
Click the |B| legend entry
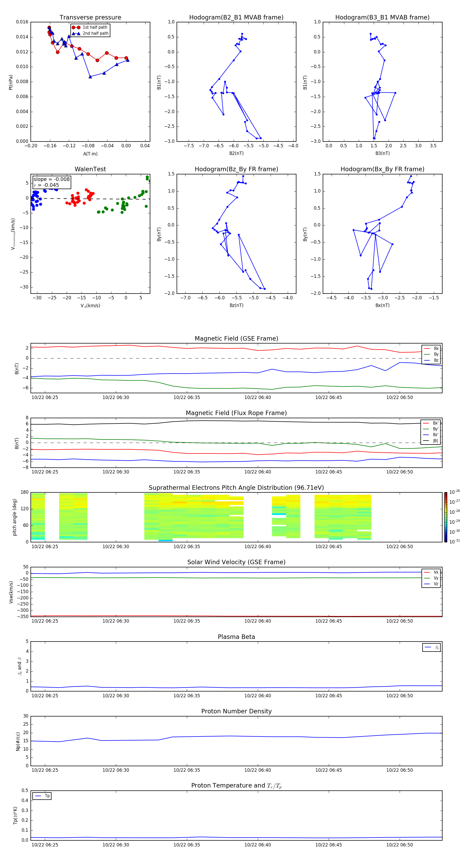click(x=431, y=441)
